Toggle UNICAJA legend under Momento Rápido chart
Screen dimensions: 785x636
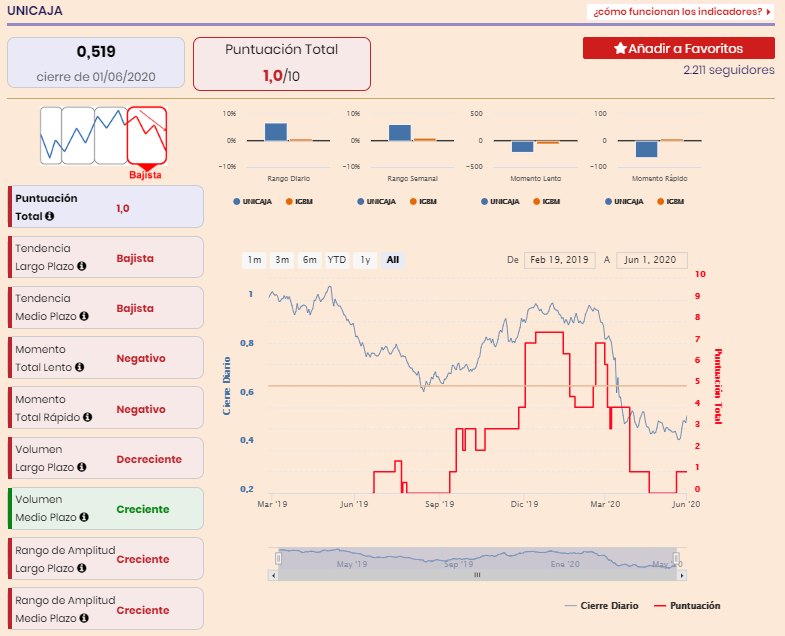624,201
